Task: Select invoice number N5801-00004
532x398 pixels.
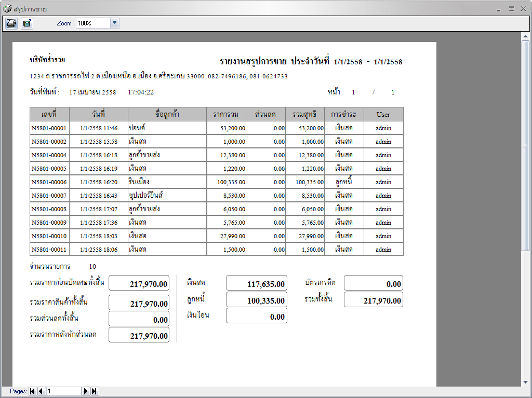Action: coord(49,155)
